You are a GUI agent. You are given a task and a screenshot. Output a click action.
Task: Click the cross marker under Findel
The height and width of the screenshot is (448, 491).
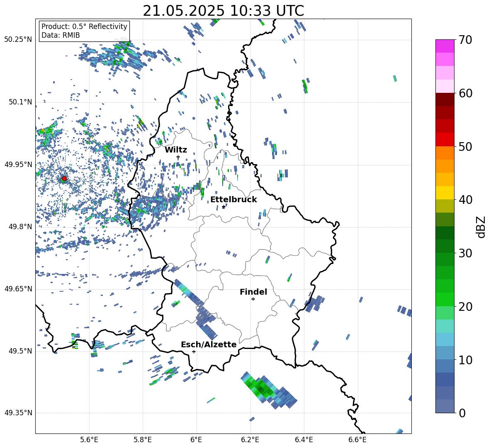click(x=253, y=299)
